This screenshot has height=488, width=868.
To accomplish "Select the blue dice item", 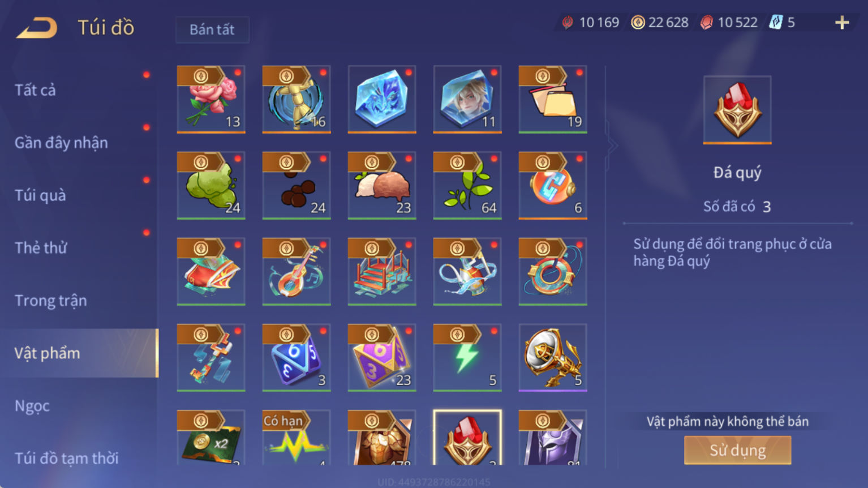I will pyautogui.click(x=296, y=357).
